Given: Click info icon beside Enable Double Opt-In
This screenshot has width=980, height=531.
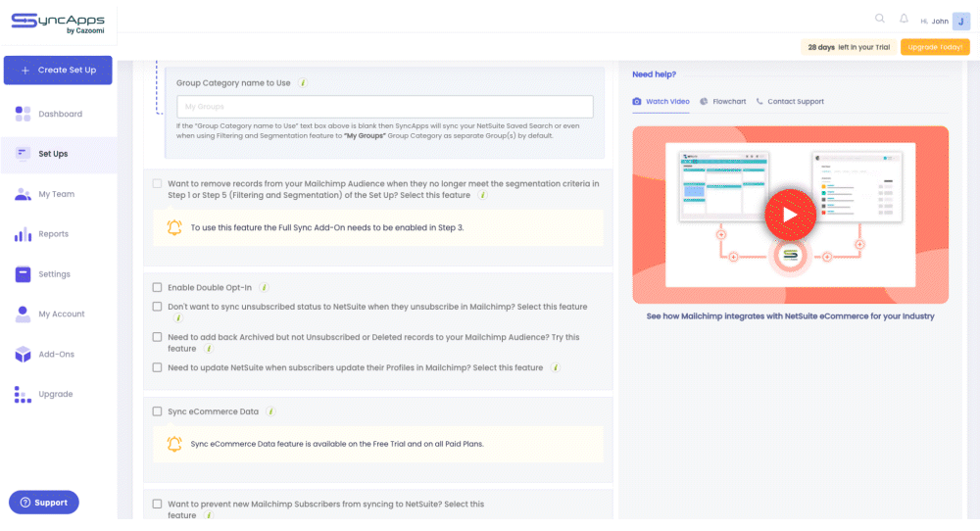Looking at the screenshot, I should point(264,287).
